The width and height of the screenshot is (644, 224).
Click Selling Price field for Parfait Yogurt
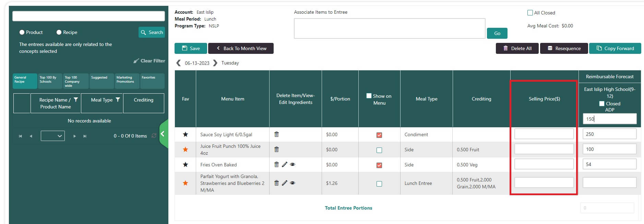[x=544, y=183]
